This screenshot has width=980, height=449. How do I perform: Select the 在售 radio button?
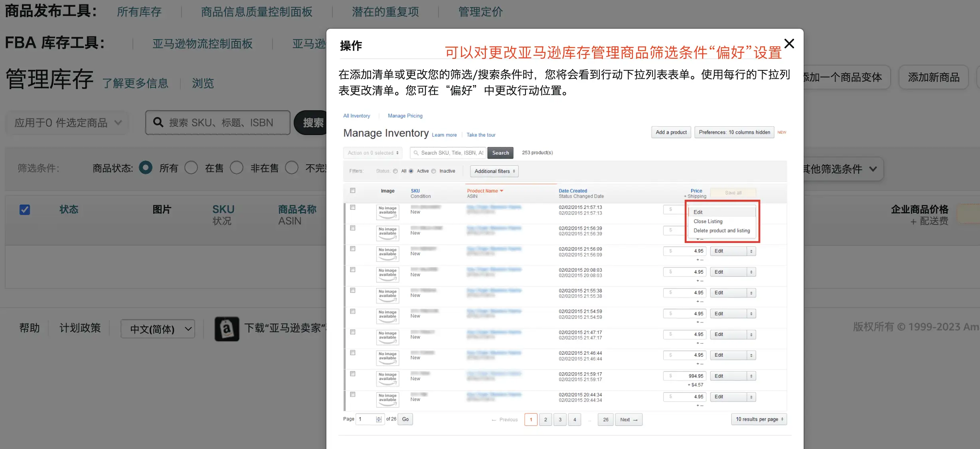[192, 168]
